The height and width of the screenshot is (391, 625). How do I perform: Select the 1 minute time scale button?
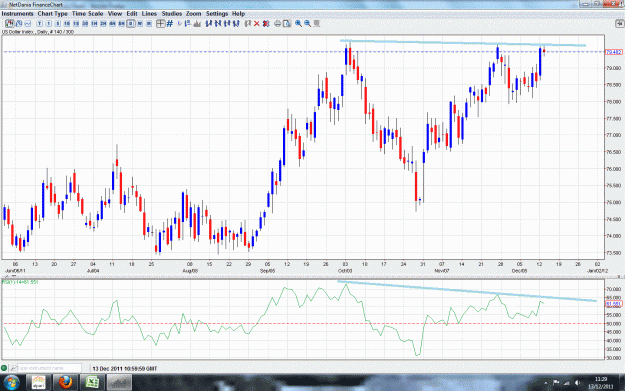(48, 24)
